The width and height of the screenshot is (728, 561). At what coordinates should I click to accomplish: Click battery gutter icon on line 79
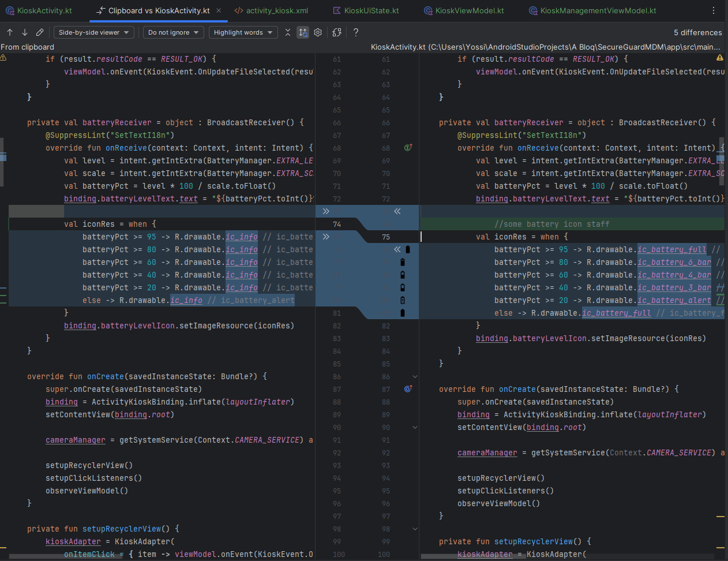coord(403,287)
